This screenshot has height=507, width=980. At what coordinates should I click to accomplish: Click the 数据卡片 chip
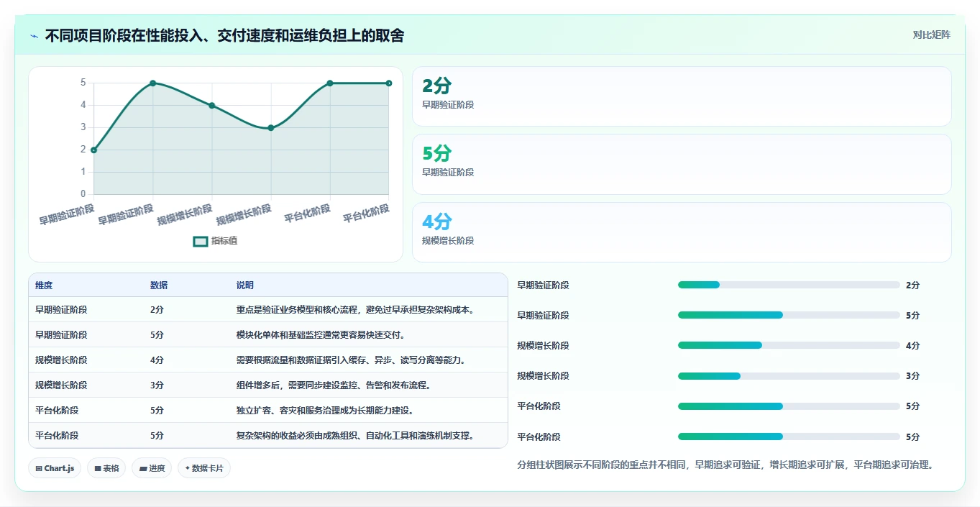pyautogui.click(x=204, y=468)
